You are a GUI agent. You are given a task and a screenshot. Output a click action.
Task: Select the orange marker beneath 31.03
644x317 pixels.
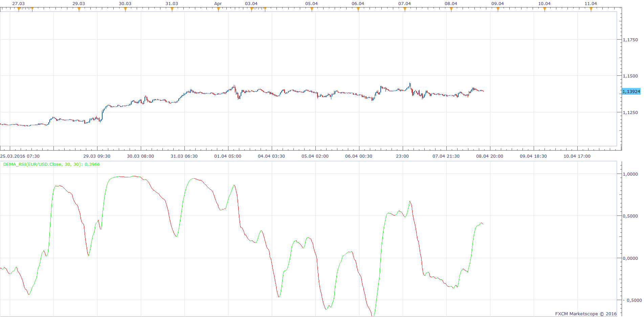click(x=172, y=9)
